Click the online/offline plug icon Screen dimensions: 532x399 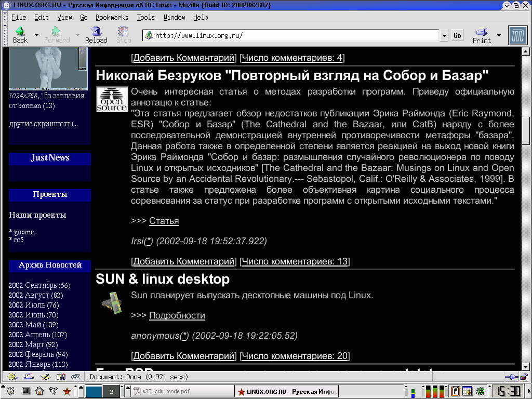[x=511, y=377]
